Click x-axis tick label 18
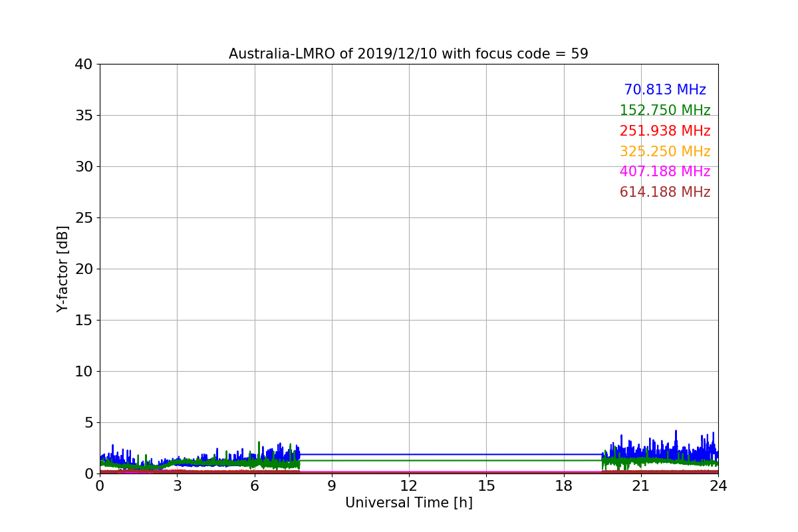Screen dimensions: 798x532 coord(564,486)
